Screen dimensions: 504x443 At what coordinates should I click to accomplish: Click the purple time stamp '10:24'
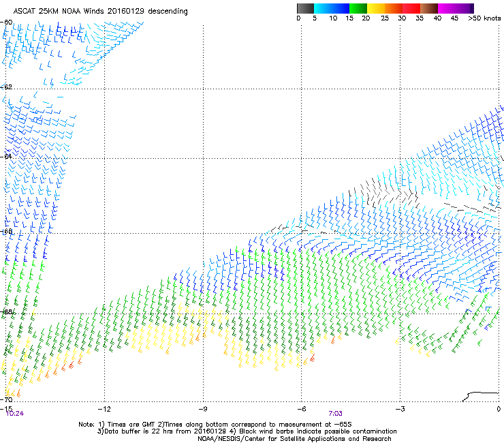click(x=15, y=414)
